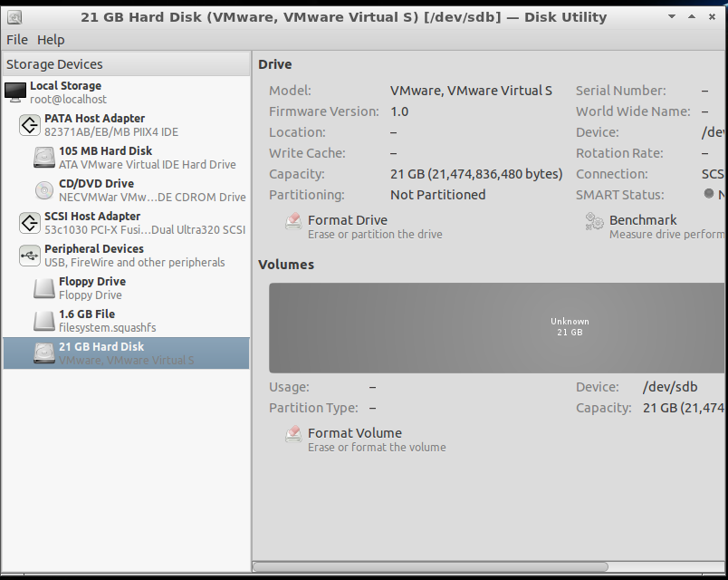Select Local Storage root@localhost entry

point(126,92)
